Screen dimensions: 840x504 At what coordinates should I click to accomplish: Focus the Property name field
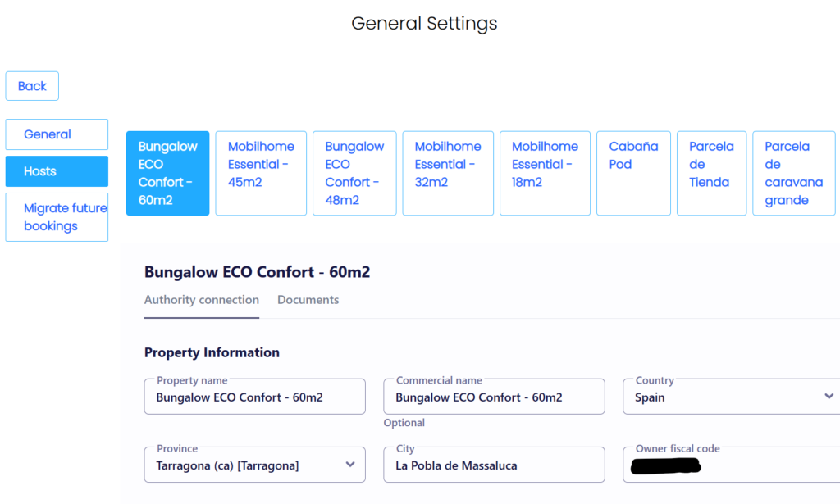[254, 397]
